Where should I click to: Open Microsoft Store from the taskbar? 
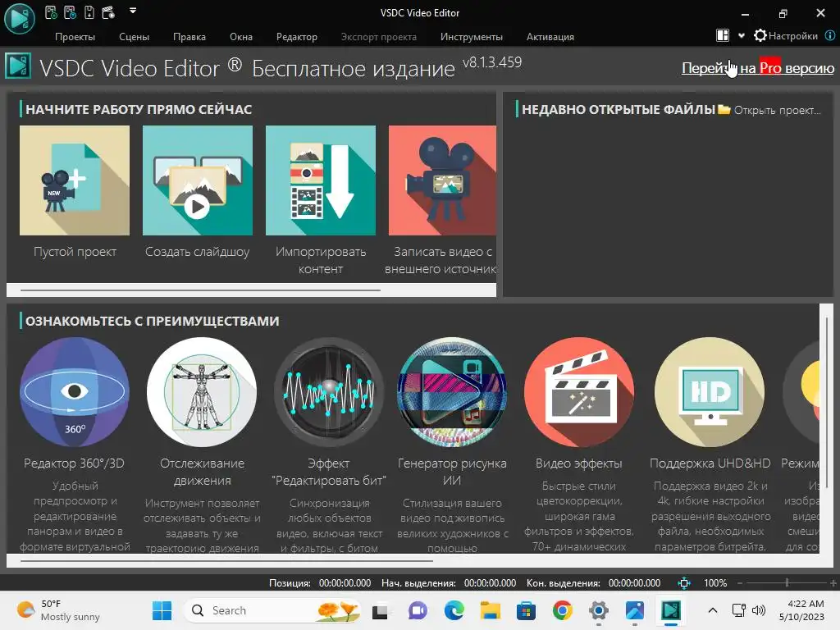tap(526, 610)
